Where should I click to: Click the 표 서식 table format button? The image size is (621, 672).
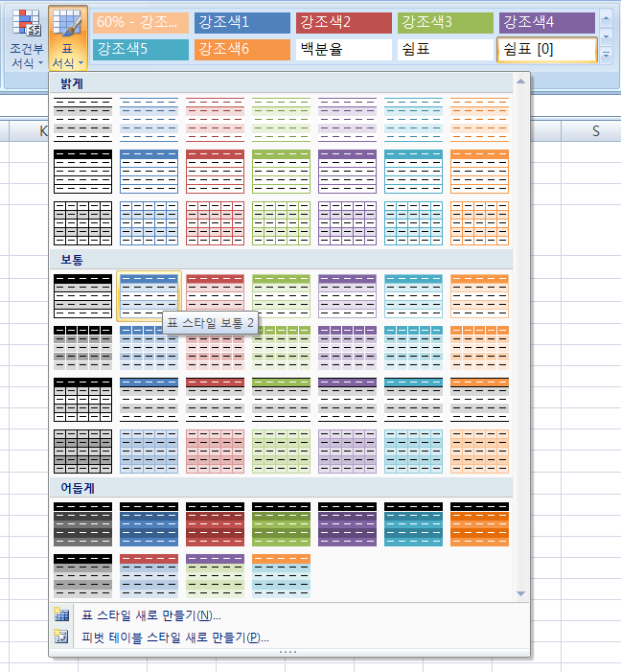(x=68, y=38)
